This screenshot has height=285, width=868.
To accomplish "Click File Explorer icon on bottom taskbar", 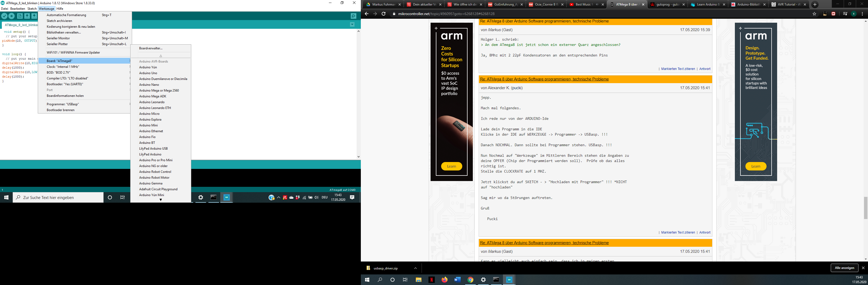I will pyautogui.click(x=418, y=280).
